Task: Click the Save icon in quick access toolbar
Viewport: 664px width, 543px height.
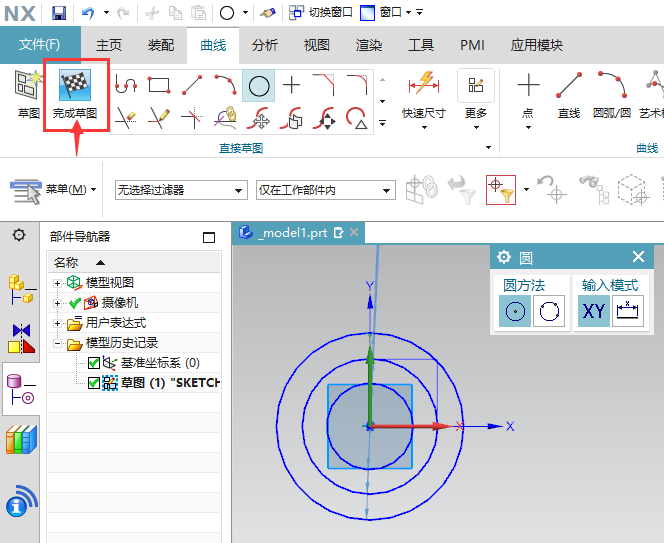Action: point(59,13)
